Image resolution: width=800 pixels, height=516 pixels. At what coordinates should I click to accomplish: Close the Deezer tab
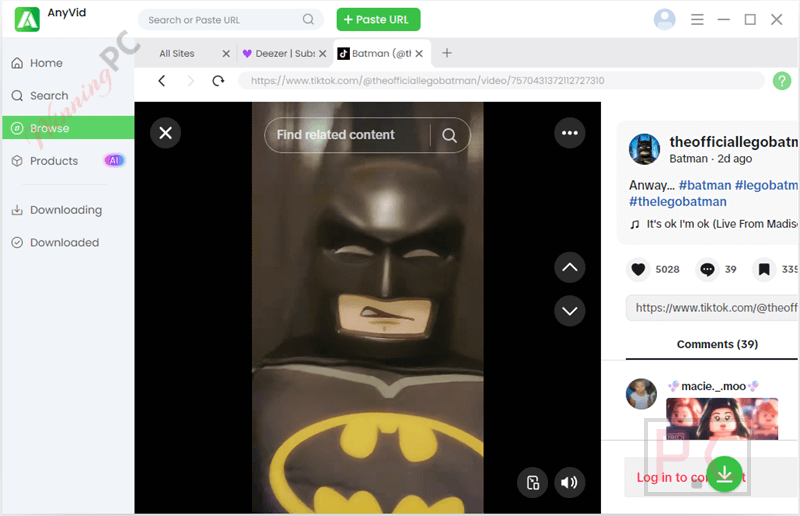(322, 53)
